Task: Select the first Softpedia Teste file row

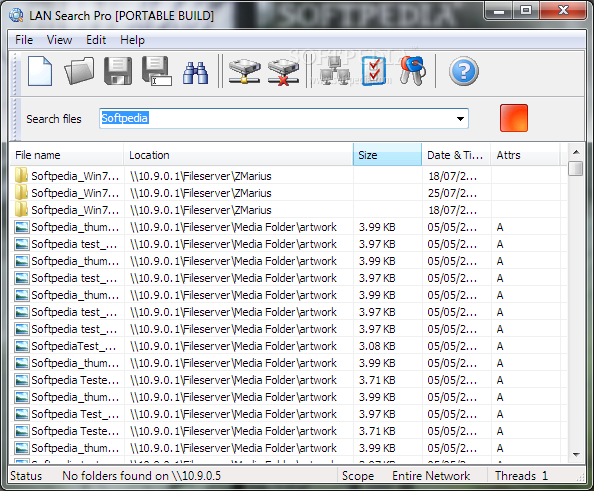Action: point(288,380)
